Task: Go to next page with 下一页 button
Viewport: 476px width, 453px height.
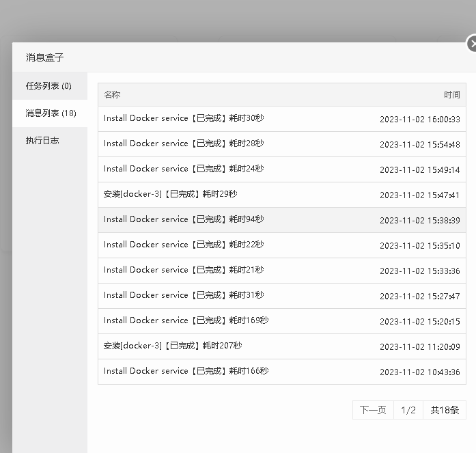Action: pyautogui.click(x=373, y=410)
